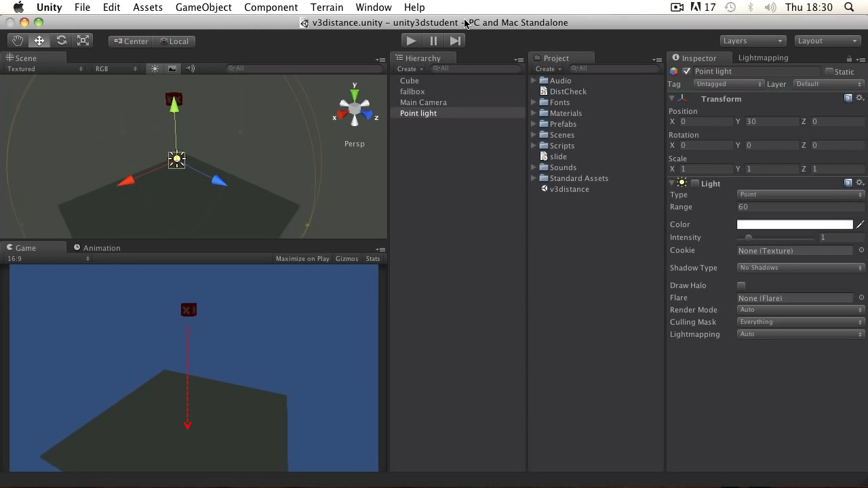Open the Textured draw mode dropdown

pyautogui.click(x=45, y=68)
